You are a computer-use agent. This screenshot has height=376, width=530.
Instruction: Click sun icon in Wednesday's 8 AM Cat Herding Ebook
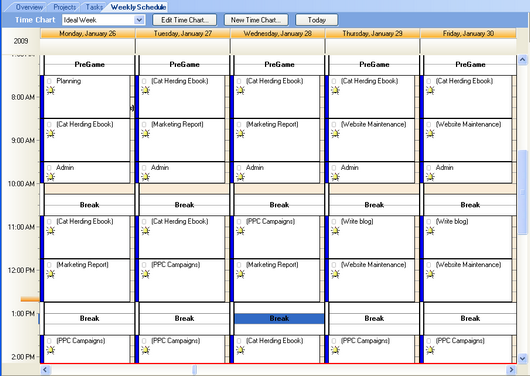click(240, 90)
